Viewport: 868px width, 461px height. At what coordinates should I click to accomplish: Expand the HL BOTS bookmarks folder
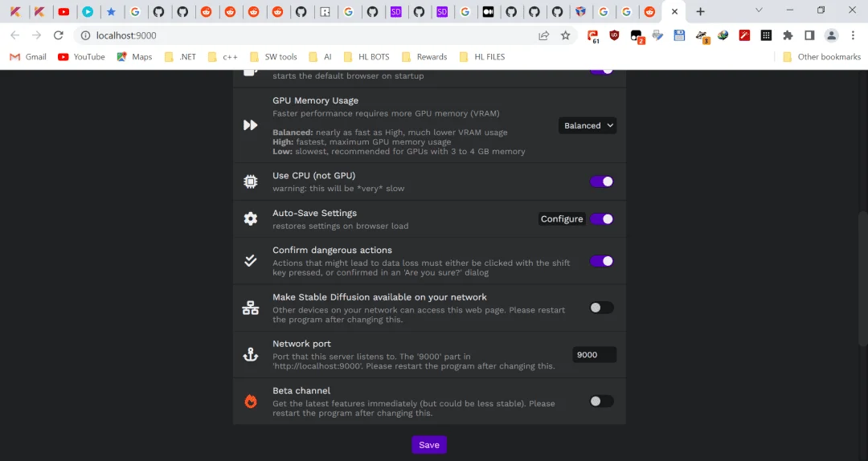tap(366, 56)
